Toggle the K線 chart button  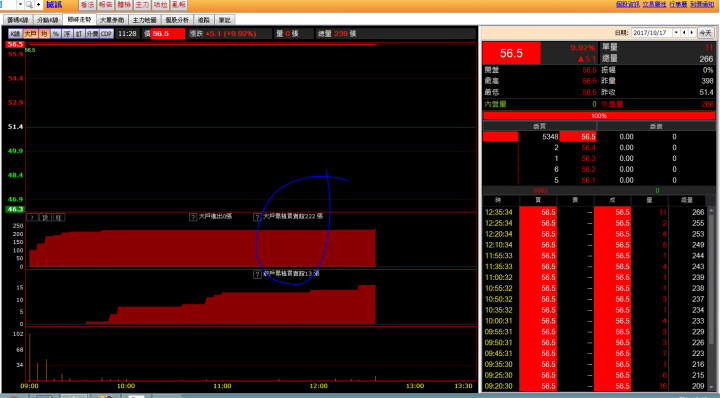pos(15,34)
